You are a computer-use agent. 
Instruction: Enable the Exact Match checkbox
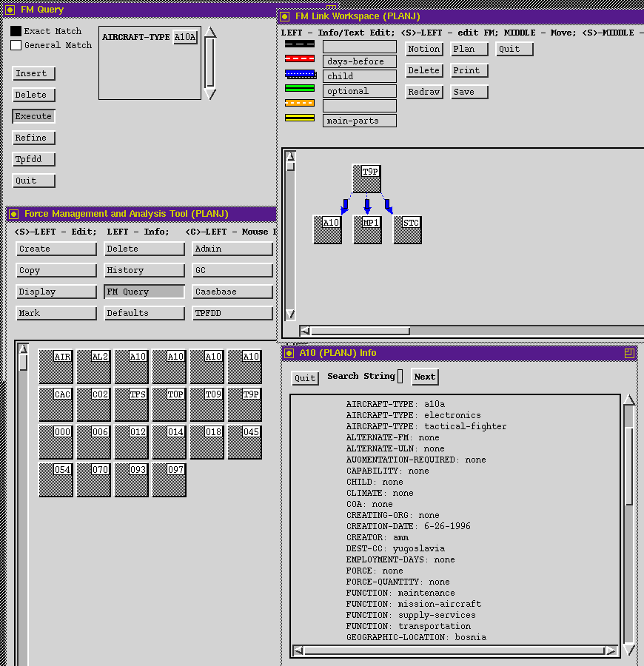pos(16,31)
